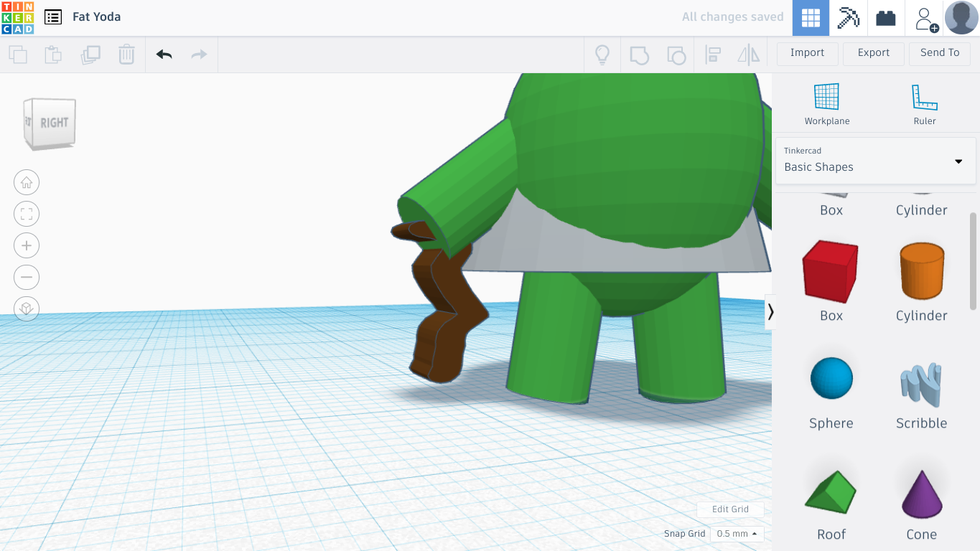Open the Minecraft export pickaxe icon
The width and height of the screenshot is (980, 551).
[848, 17]
